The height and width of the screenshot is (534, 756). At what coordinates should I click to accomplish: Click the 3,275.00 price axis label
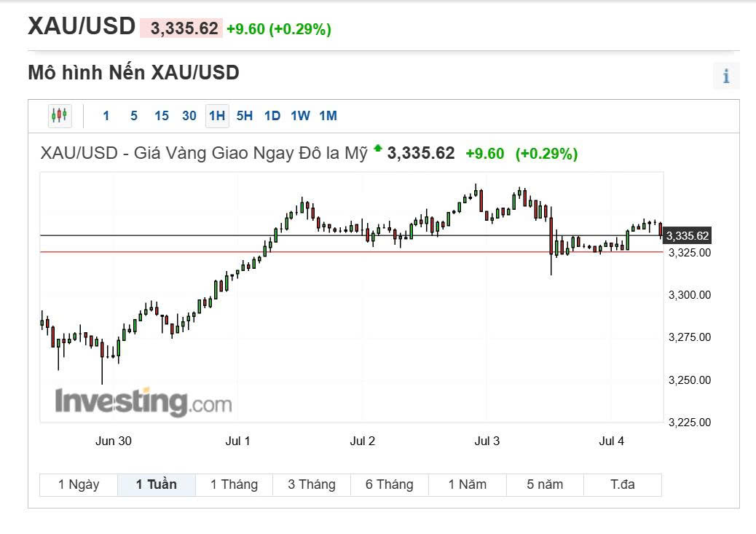coord(690,337)
